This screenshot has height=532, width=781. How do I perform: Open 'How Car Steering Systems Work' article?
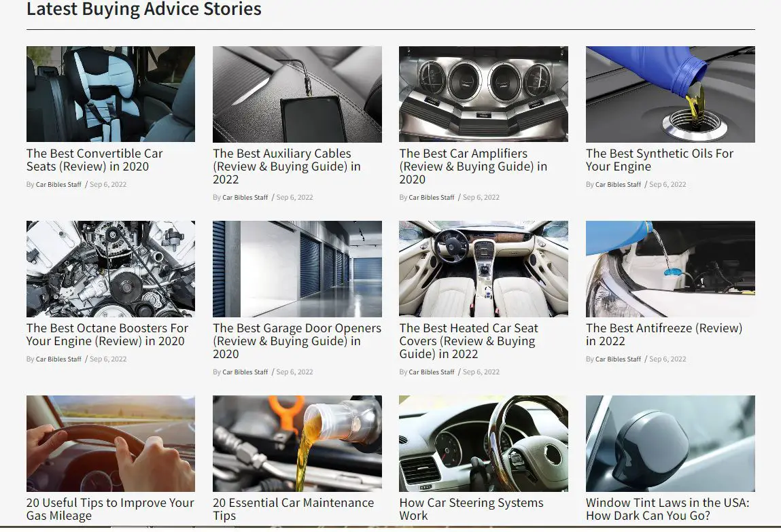pyautogui.click(x=471, y=509)
